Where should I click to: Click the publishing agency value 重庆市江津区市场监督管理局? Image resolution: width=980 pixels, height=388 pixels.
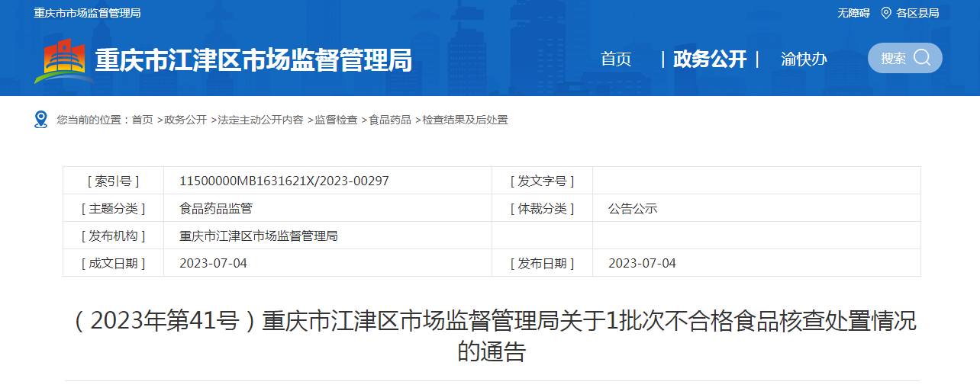(x=259, y=236)
